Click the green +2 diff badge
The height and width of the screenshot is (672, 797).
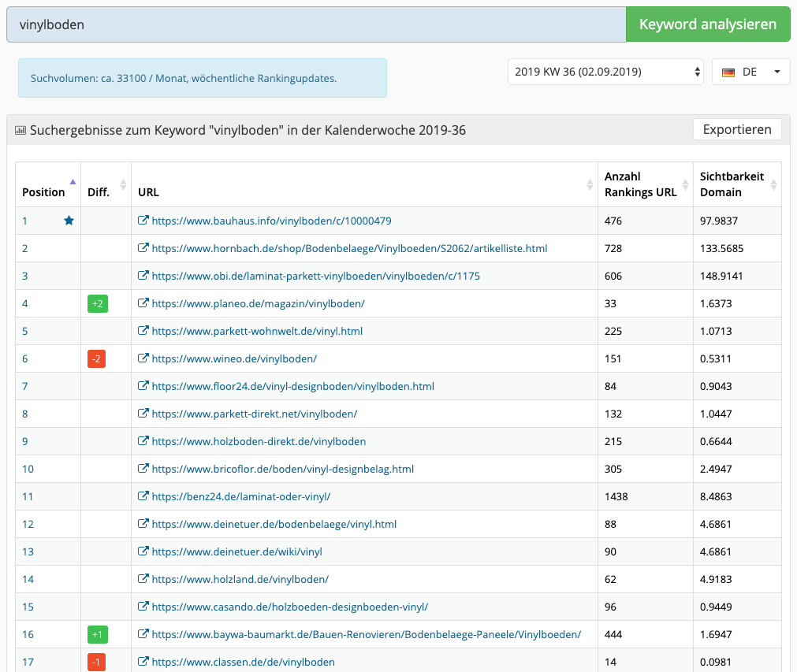coord(98,304)
